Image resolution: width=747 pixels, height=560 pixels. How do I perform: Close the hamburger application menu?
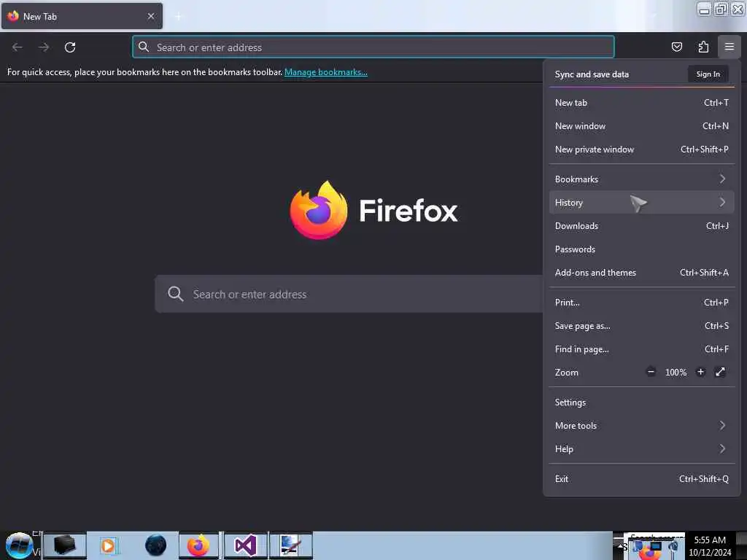coord(729,47)
